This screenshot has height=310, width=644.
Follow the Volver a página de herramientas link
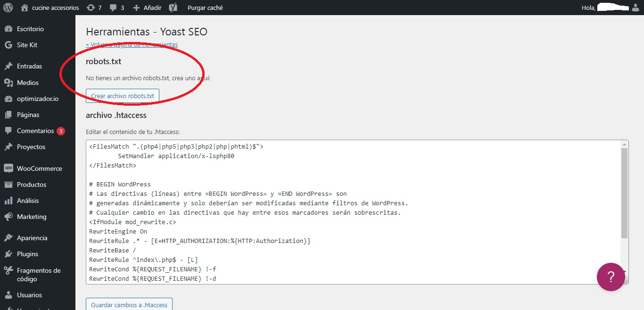[x=132, y=44]
